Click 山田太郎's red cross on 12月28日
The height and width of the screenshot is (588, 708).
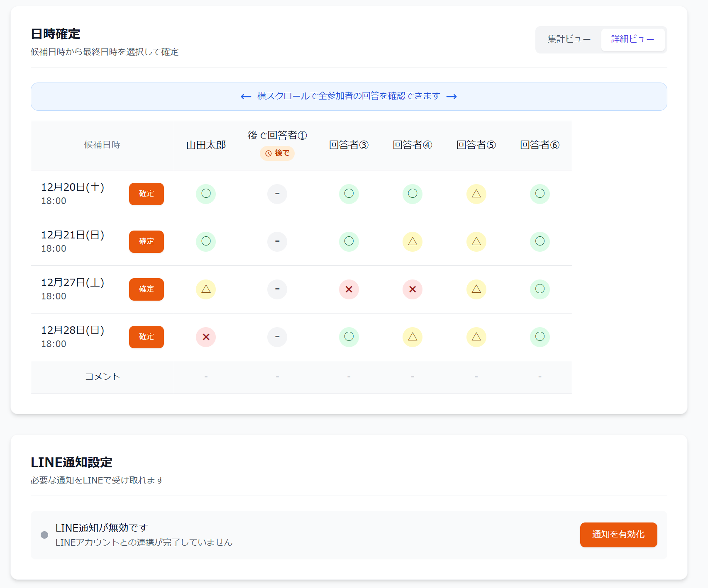coord(206,337)
